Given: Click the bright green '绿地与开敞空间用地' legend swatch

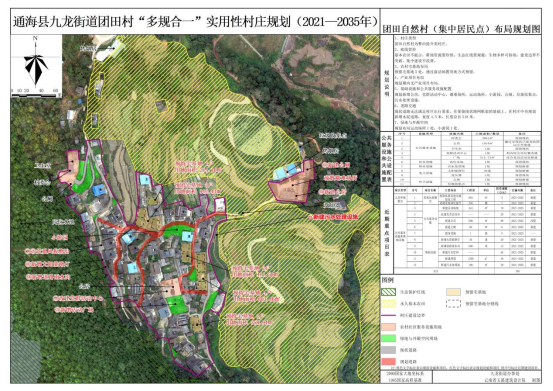Looking at the screenshot, I should pyautogui.click(x=388, y=338).
